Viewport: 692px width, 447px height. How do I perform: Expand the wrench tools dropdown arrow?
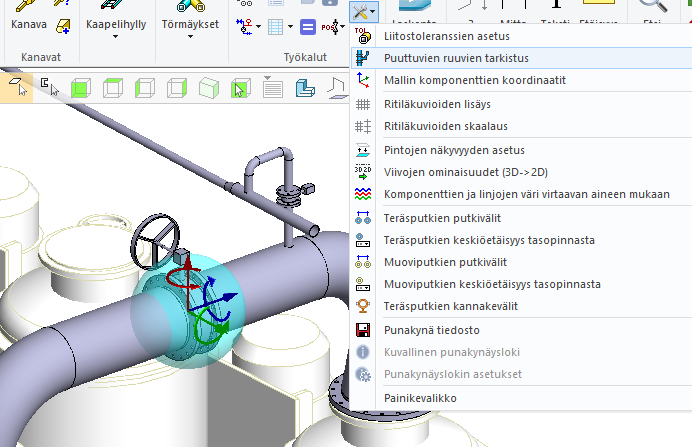pos(372,13)
